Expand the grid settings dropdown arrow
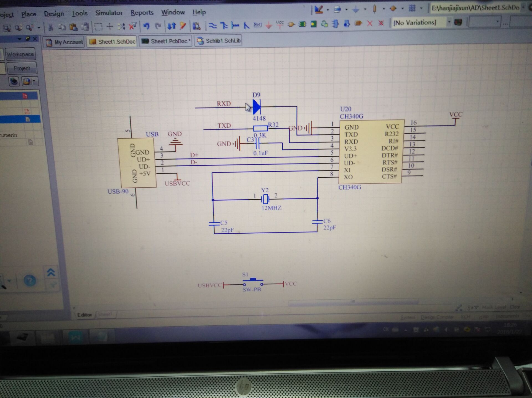532x398 pixels. [421, 9]
